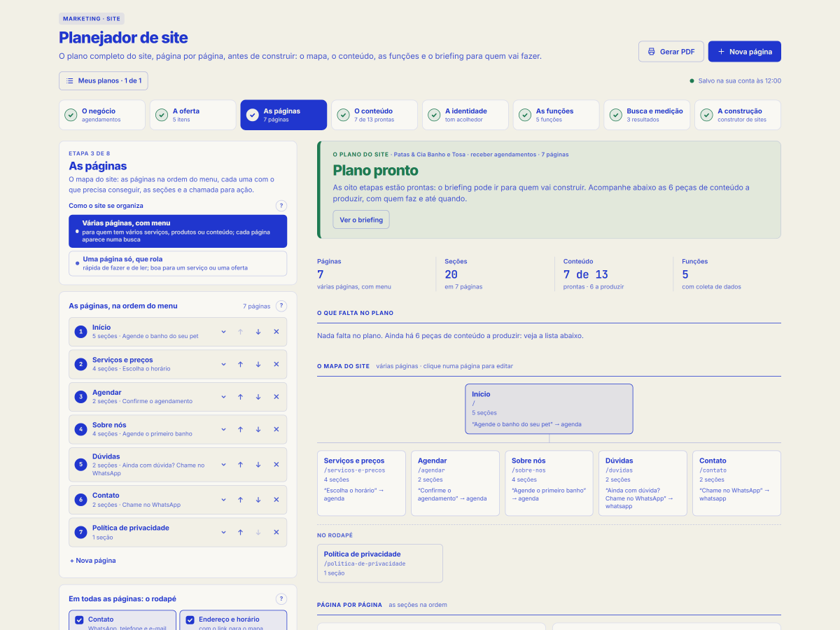840x630 pixels.
Task: Expand the Agendar page details
Action: click(x=223, y=397)
